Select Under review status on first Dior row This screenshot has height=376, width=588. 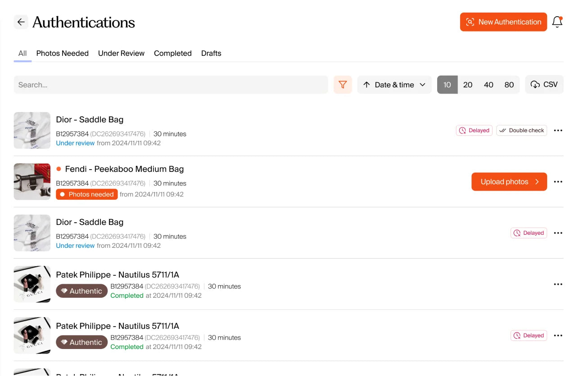(x=75, y=143)
